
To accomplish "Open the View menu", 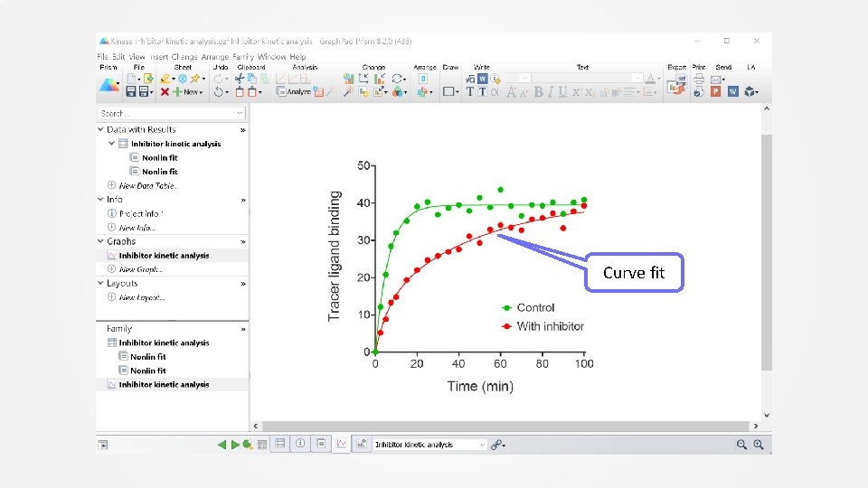I will [137, 56].
